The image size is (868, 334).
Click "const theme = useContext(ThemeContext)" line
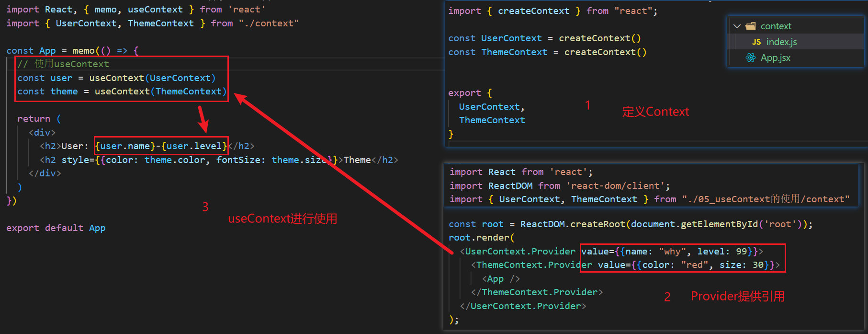pos(122,92)
